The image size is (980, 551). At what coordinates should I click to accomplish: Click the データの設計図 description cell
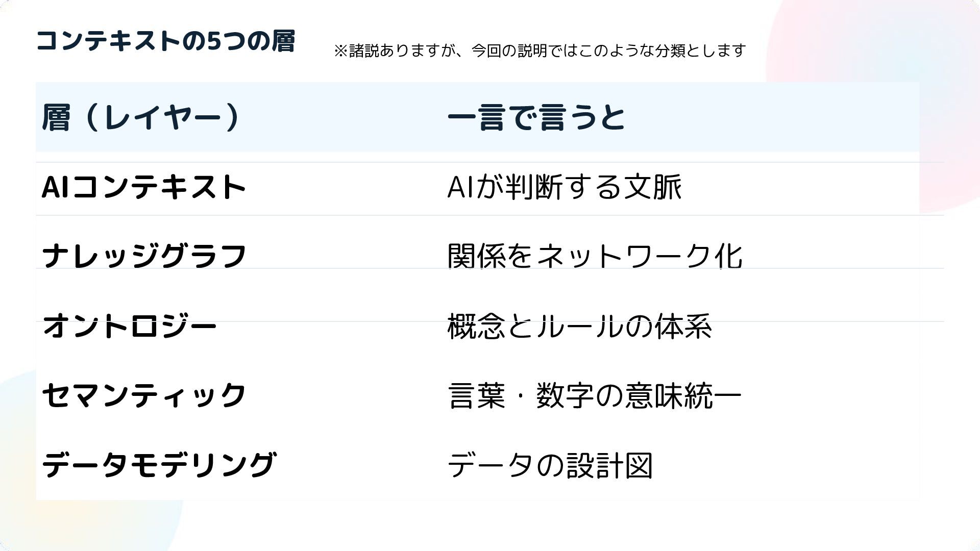tap(550, 465)
